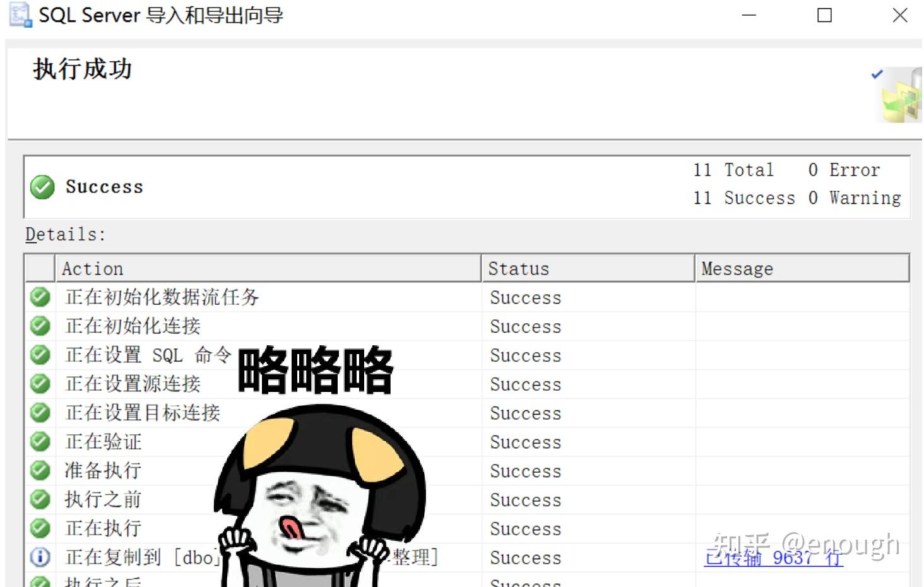Select the 正在设置 SQL 命令 action text
Image resolution: width=924 pixels, height=587 pixels.
[149, 355]
